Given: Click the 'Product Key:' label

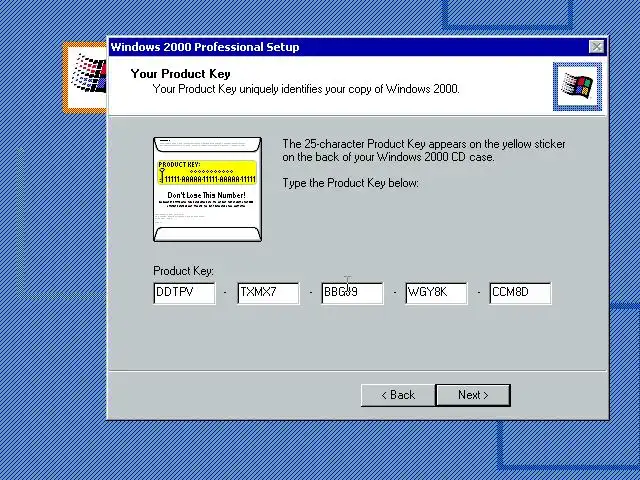Looking at the screenshot, I should pyautogui.click(x=183, y=271).
